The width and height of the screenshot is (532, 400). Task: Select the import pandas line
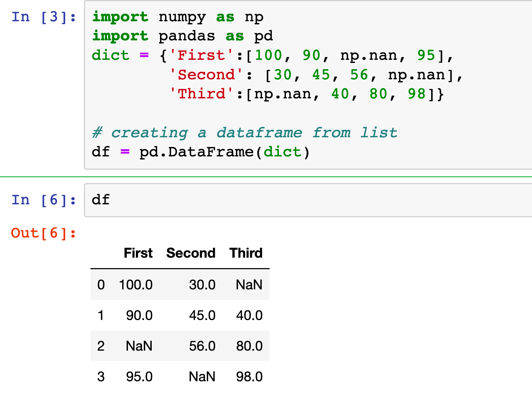182,36
